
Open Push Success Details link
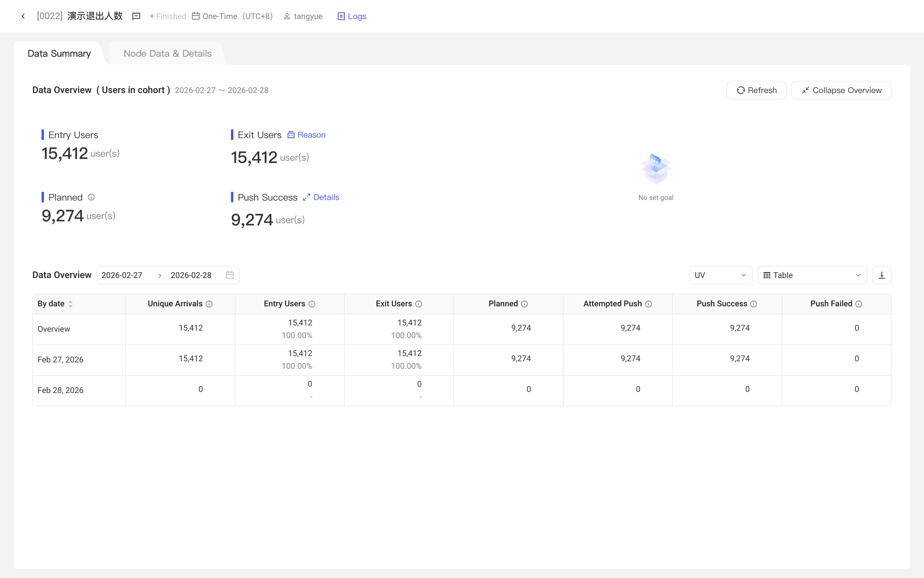coord(321,197)
